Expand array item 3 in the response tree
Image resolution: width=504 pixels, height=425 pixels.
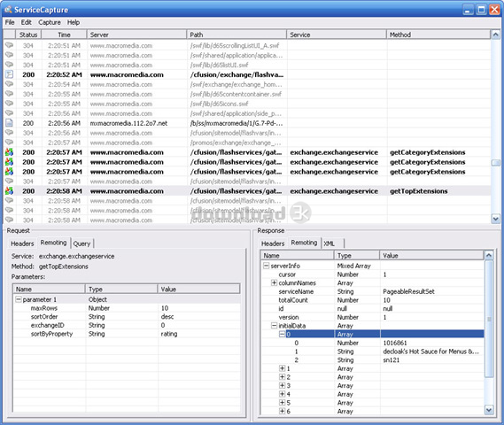pyautogui.click(x=282, y=385)
